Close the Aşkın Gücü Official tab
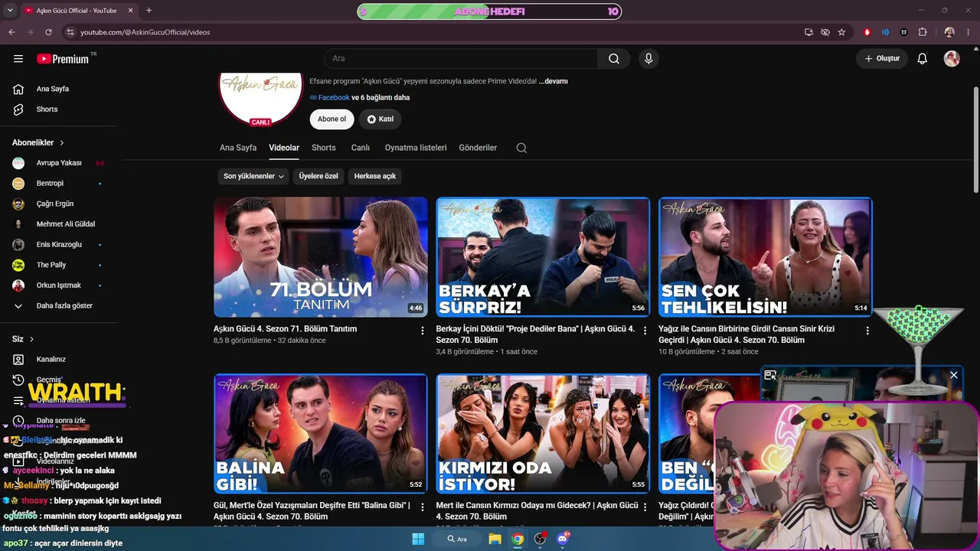This screenshot has width=980, height=551. pos(130,11)
